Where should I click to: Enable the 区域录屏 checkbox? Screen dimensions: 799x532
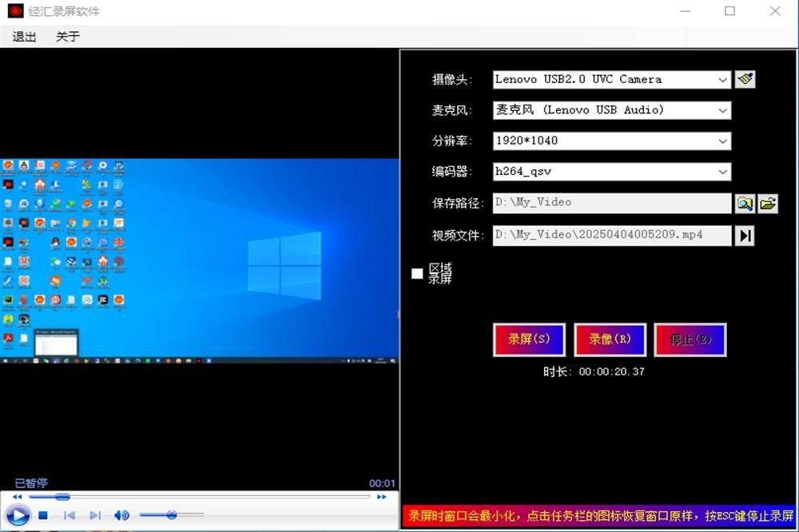tap(417, 274)
